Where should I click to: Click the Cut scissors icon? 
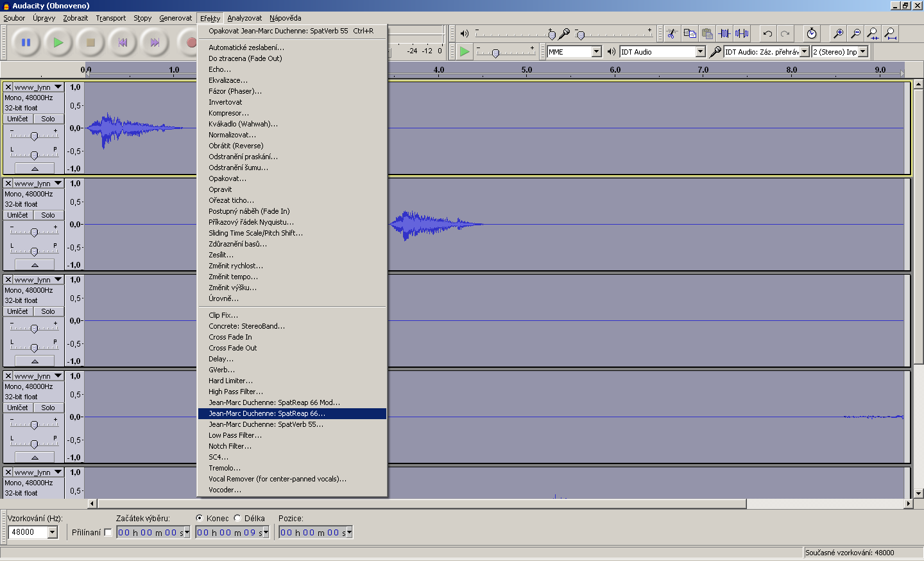(x=672, y=33)
